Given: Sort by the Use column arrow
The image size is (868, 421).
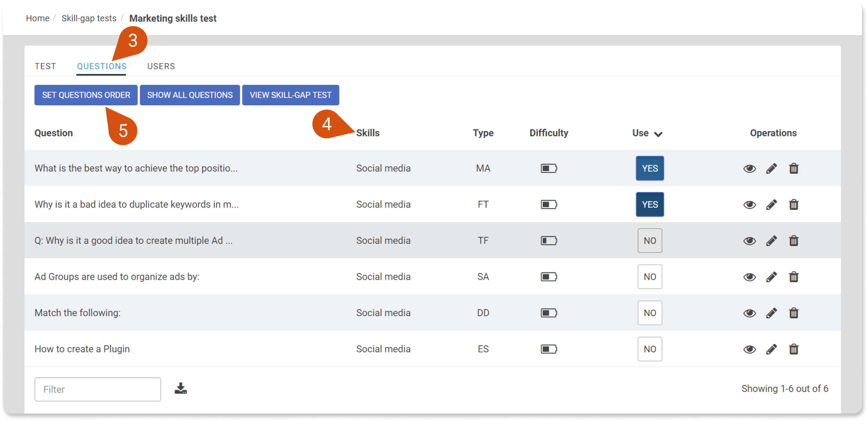Looking at the screenshot, I should tap(658, 134).
